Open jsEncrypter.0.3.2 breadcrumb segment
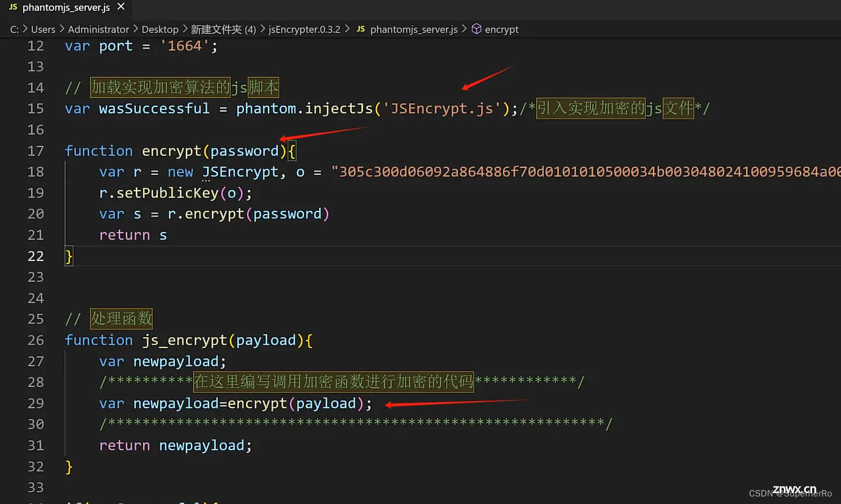This screenshot has height=504, width=841. pos(304,29)
